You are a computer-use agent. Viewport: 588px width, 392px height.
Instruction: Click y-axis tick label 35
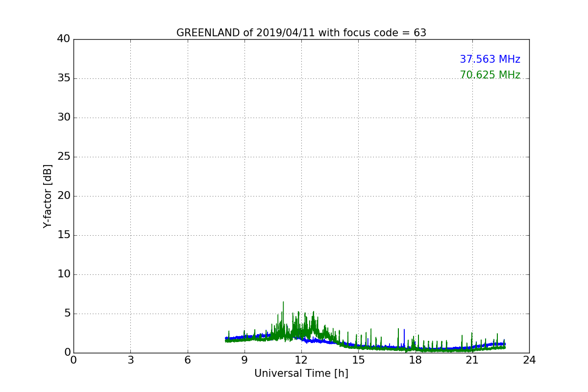click(63, 78)
